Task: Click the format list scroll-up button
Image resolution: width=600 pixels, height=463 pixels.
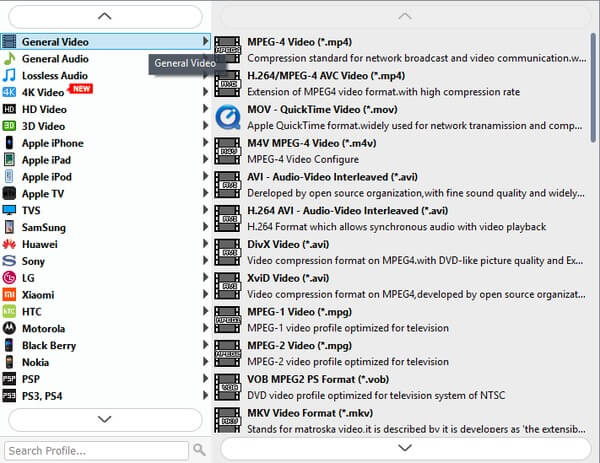Action: 405,16
